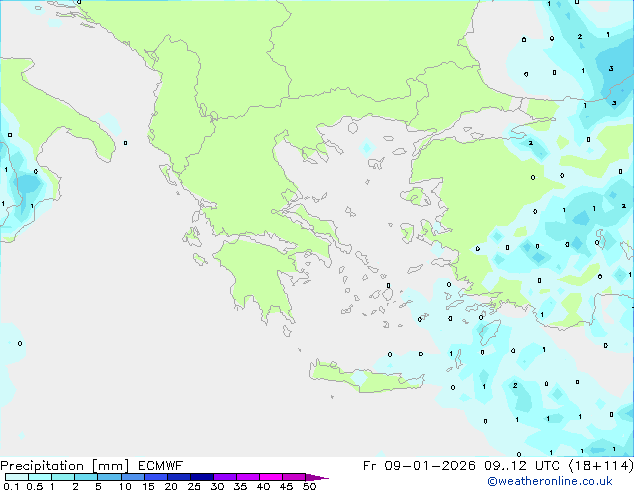Select the 25 mm legend color swatch

pyautogui.click(x=201, y=477)
